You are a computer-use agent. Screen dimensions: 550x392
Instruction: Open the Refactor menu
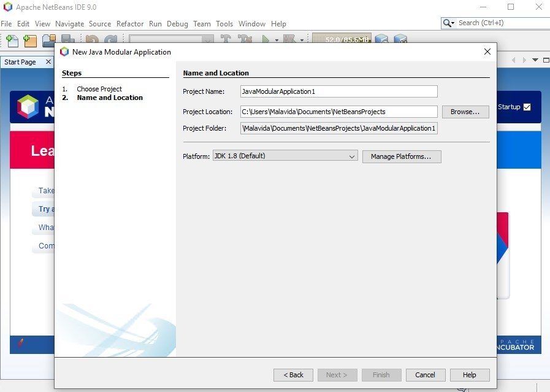(x=130, y=24)
